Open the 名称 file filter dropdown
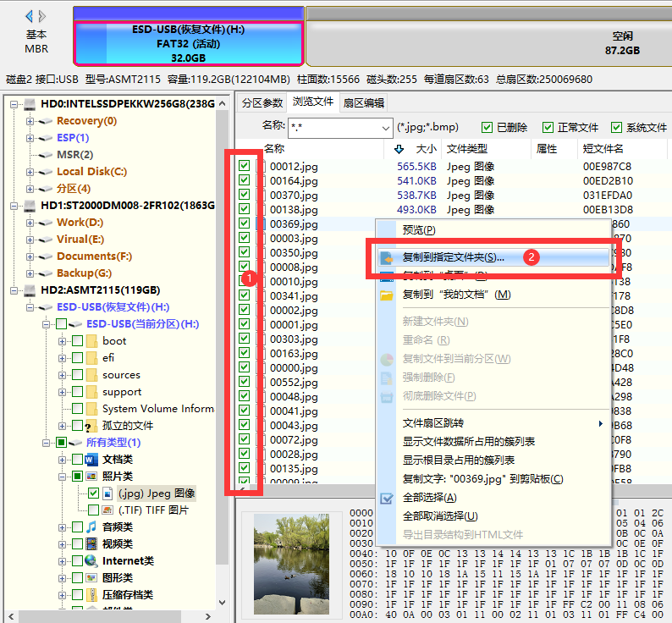 click(386, 128)
